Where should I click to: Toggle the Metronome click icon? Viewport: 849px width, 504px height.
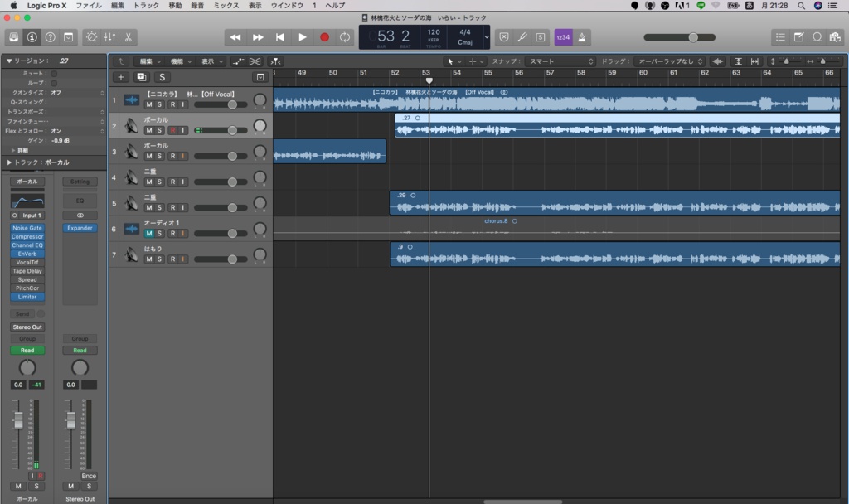coord(582,37)
